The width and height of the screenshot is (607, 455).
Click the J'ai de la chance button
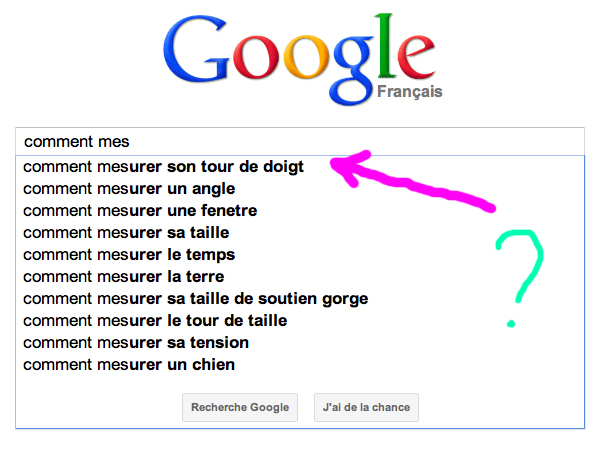point(366,408)
